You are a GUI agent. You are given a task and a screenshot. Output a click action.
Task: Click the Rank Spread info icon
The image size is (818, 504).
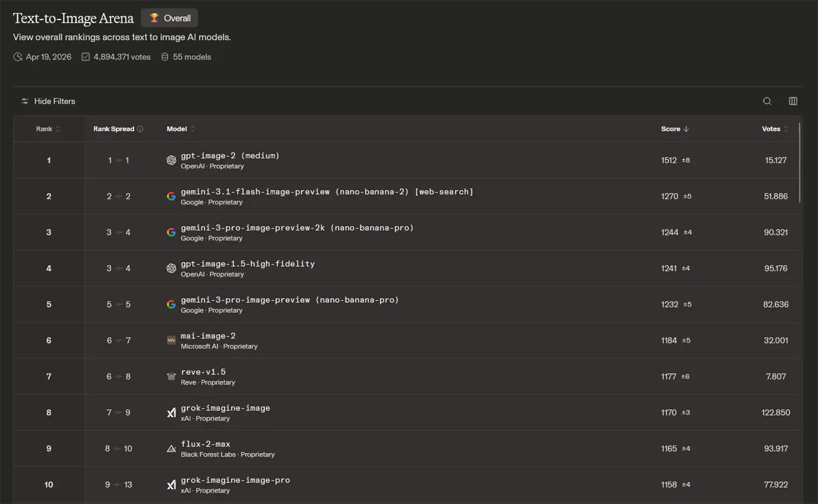point(140,129)
